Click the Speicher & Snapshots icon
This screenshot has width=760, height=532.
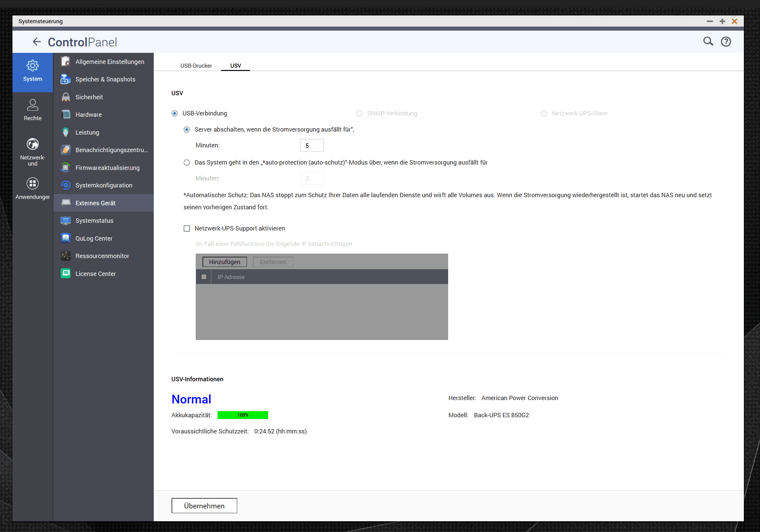[66, 79]
